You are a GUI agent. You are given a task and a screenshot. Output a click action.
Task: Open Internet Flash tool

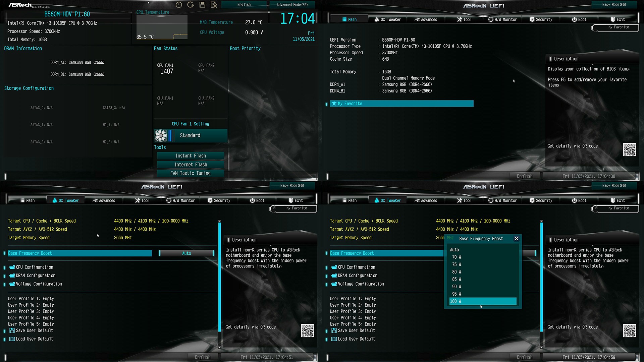point(191,165)
